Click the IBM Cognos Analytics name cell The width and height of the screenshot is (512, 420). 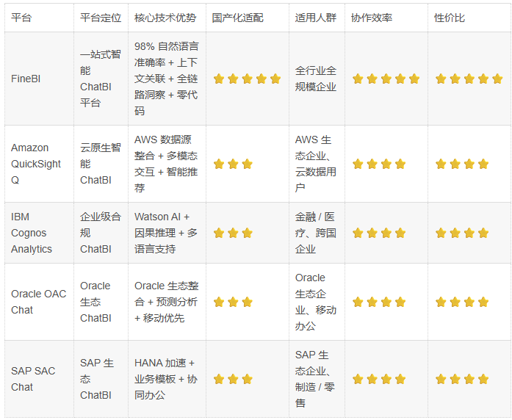pyautogui.click(x=32, y=233)
